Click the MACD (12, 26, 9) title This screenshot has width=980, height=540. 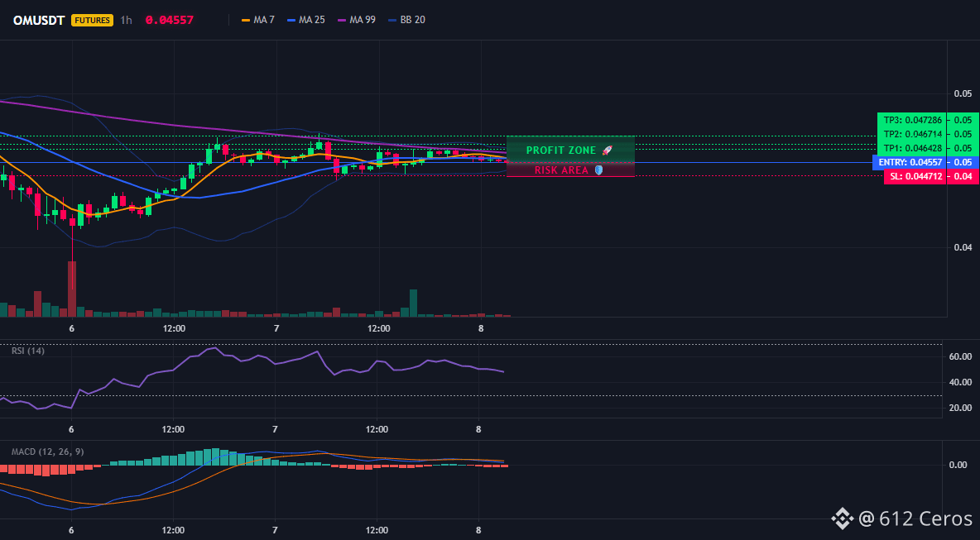pyautogui.click(x=47, y=452)
